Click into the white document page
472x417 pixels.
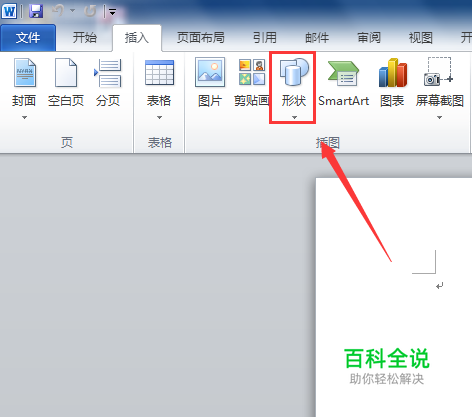click(x=394, y=297)
